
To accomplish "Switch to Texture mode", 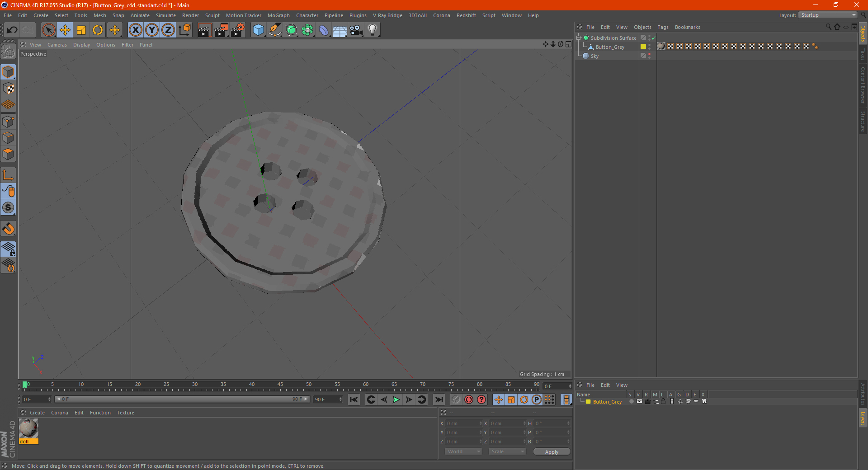I will tap(8, 88).
